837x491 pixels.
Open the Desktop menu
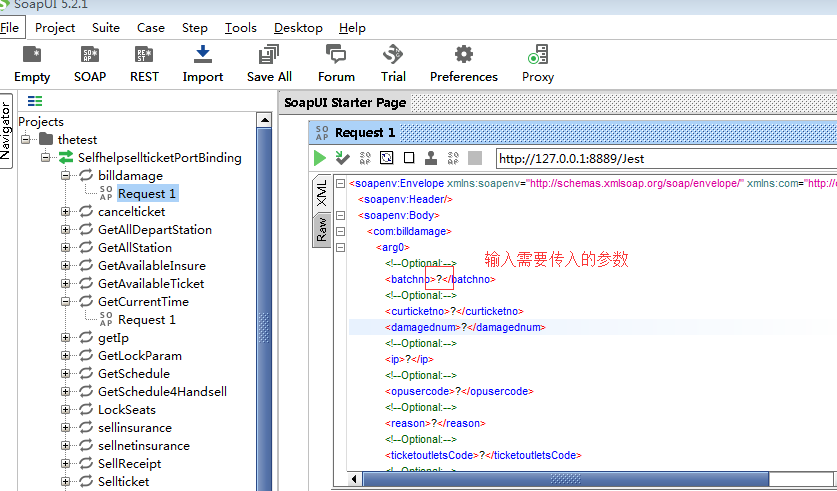coord(298,28)
